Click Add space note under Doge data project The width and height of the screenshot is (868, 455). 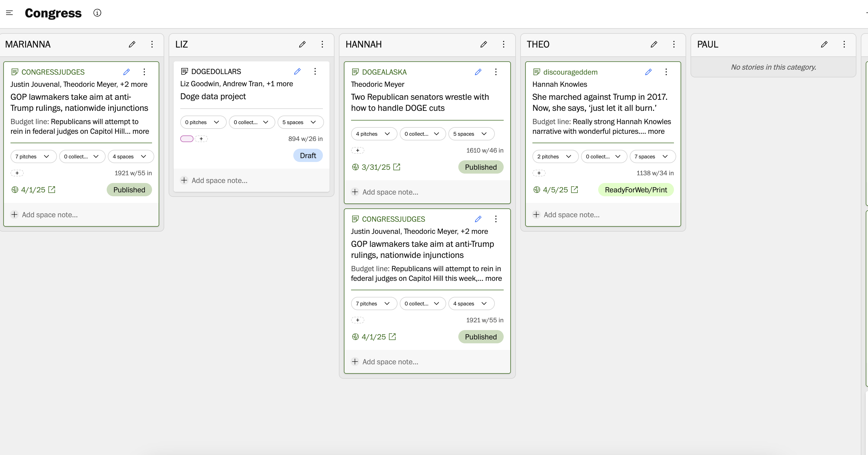point(219,180)
